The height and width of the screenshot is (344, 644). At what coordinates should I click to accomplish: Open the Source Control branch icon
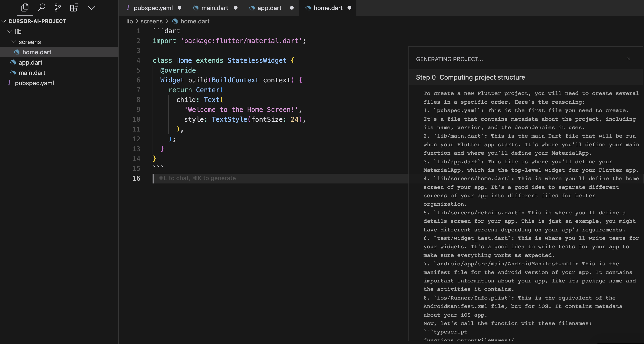tap(58, 8)
